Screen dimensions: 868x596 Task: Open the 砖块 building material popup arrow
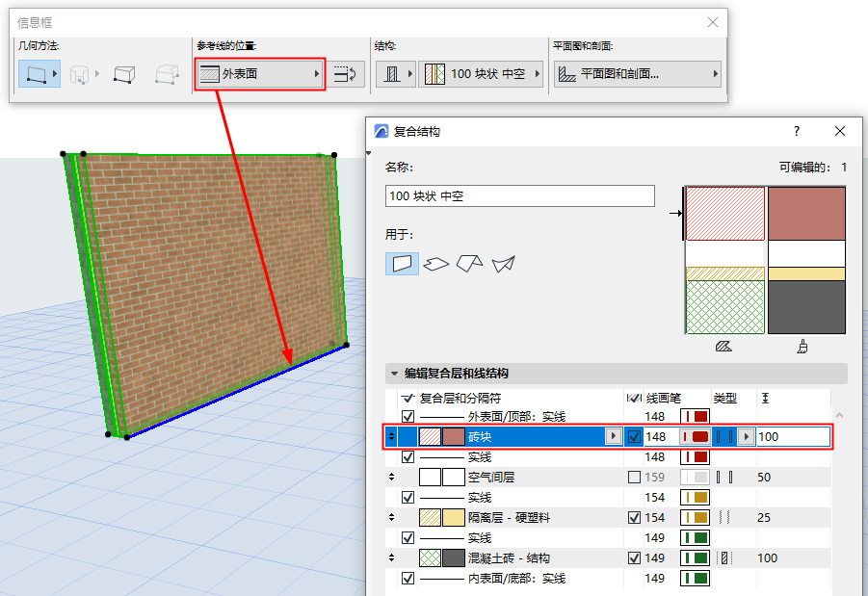(613, 436)
